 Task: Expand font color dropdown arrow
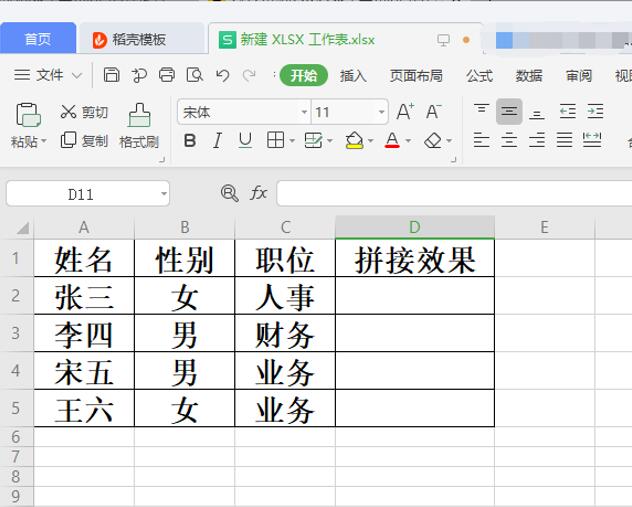tap(408, 141)
